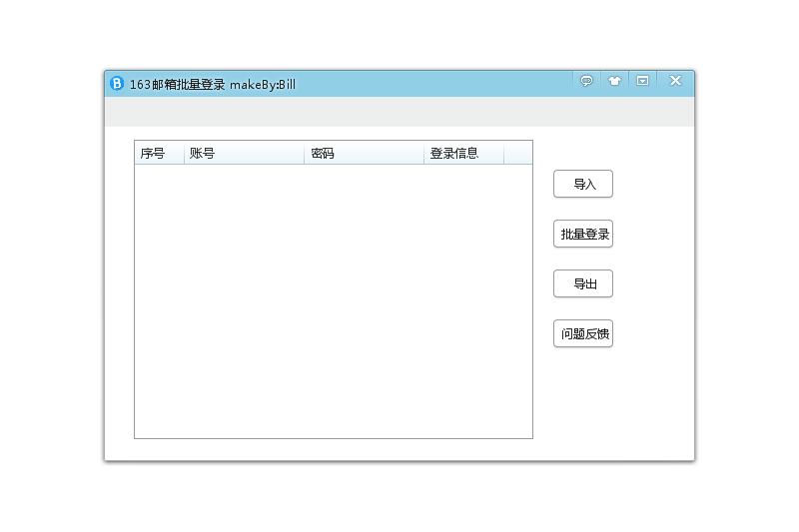The width and height of the screenshot is (799, 532).
Task: Select the 序号 column header
Action: point(159,153)
